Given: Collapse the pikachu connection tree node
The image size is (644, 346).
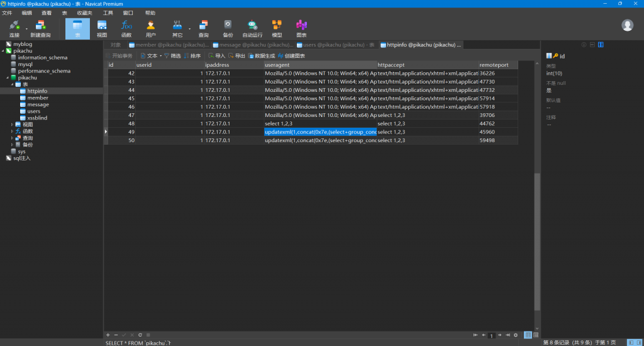Looking at the screenshot, I should [x=3, y=51].
